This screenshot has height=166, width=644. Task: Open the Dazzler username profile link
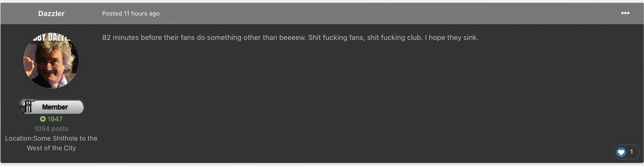pos(51,13)
